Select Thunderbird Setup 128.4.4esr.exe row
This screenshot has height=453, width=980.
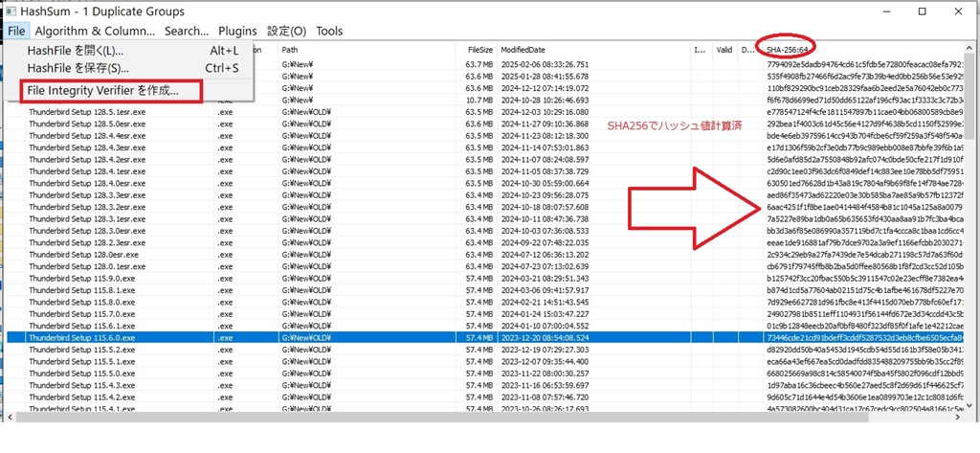click(x=487, y=136)
